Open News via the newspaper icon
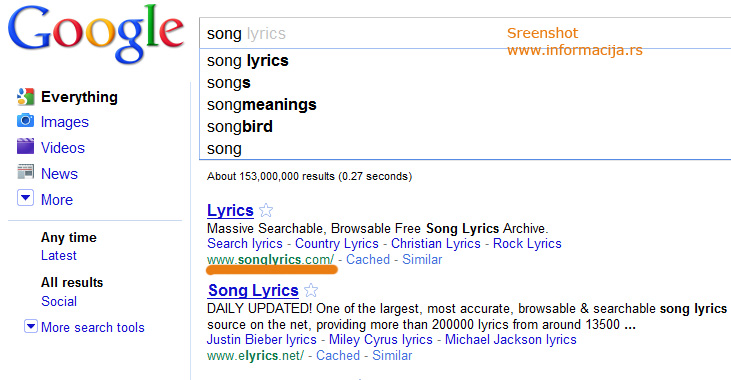The width and height of the screenshot is (731, 380). [25, 172]
